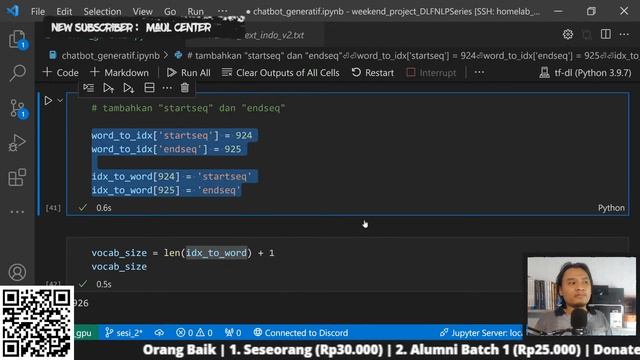Split the editor right icon

pyautogui.click(x=606, y=34)
